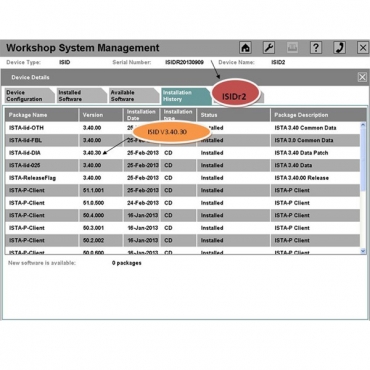Open the Installed Software tab
370x370 pixels.
click(82, 96)
